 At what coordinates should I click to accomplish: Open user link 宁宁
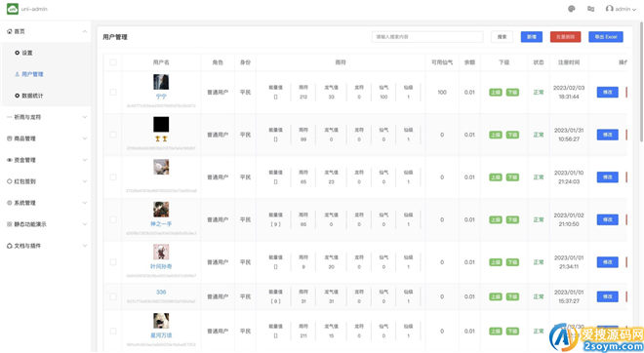(161, 97)
